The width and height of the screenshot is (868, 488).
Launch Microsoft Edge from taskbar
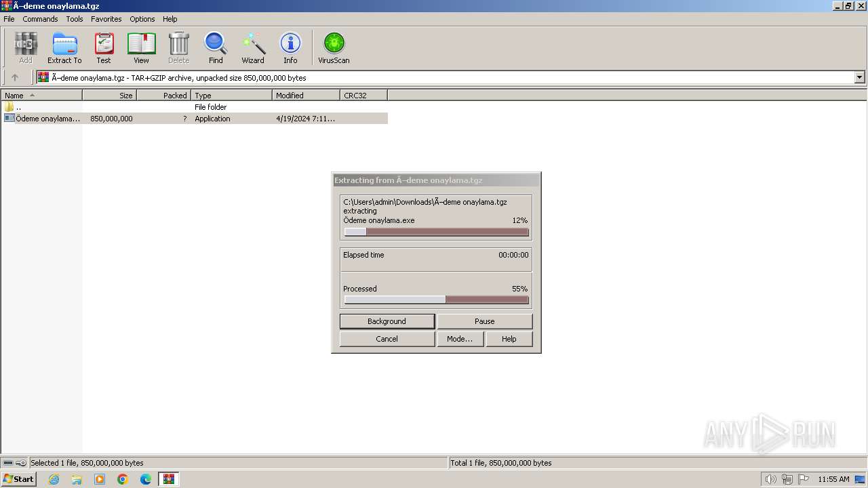[x=146, y=479]
